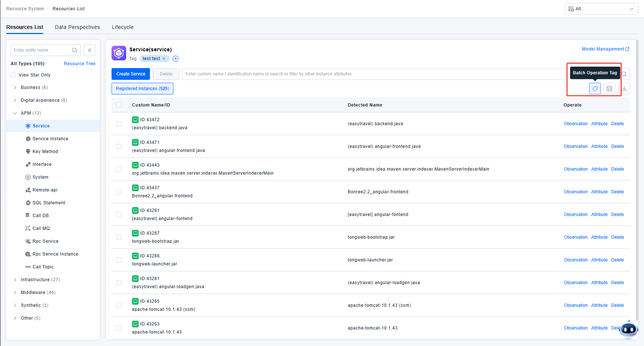Screen dimensions: 644x346
Task: Click the search magnifier in entity name field
Action: tap(75, 50)
